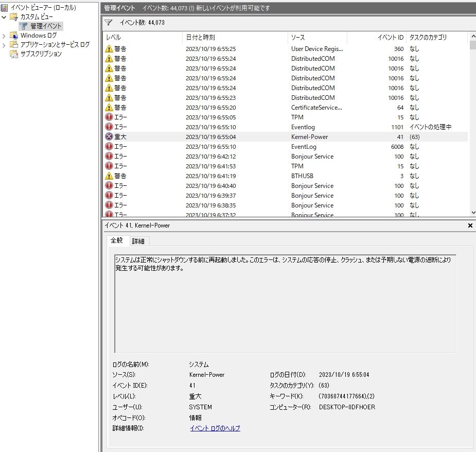The height and width of the screenshot is (452, 476).
Task: Sort by the ソース column header
Action: point(317,38)
